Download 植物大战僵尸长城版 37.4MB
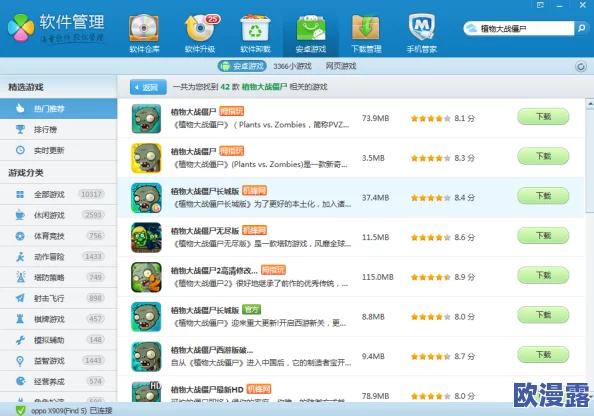The image size is (594, 416). 543,196
